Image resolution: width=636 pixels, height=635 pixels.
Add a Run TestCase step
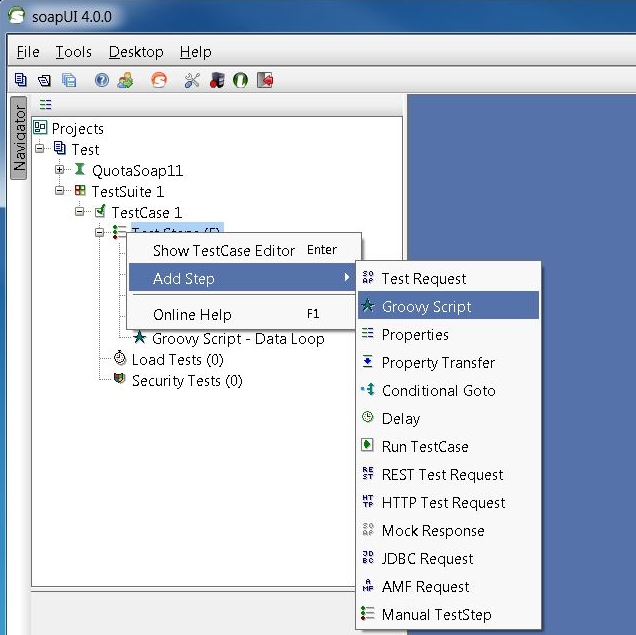(x=448, y=446)
